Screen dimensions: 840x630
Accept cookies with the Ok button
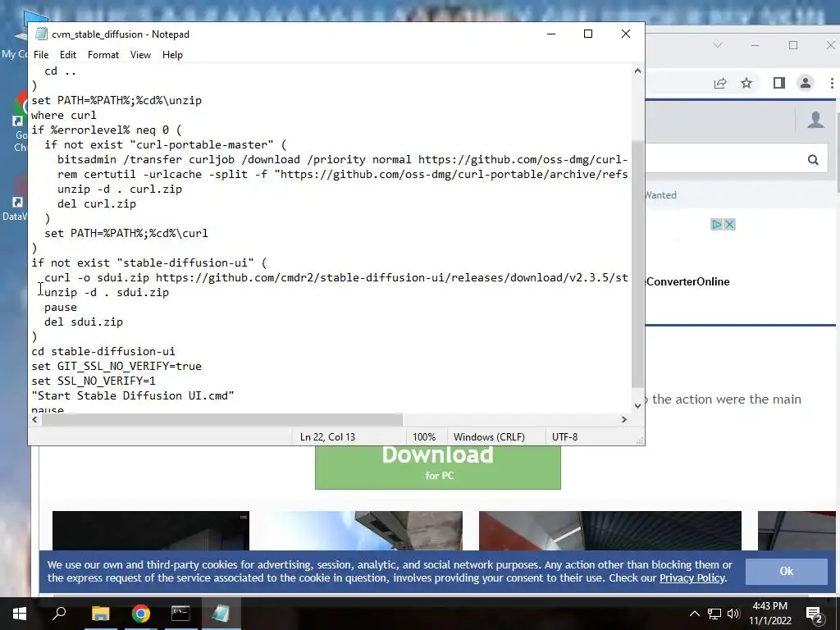[786, 571]
